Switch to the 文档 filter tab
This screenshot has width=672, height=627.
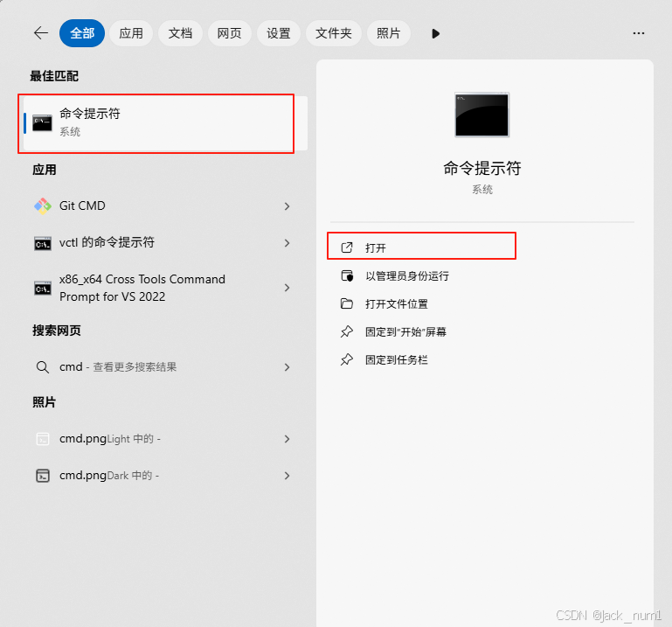tap(180, 33)
